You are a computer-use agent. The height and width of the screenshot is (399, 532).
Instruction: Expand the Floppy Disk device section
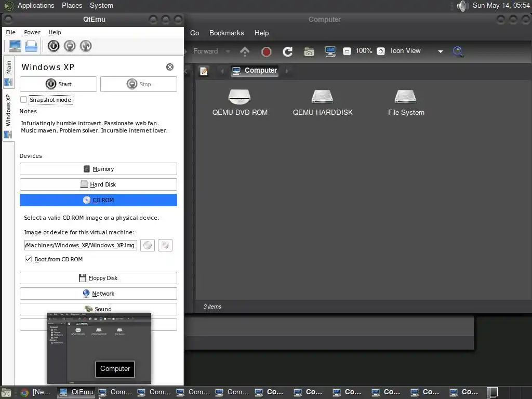tap(98, 278)
